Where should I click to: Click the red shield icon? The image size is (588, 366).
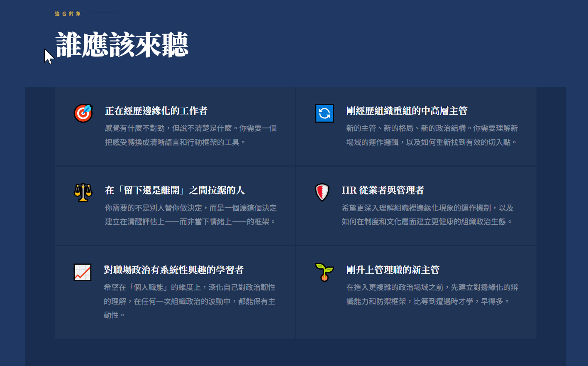click(322, 192)
